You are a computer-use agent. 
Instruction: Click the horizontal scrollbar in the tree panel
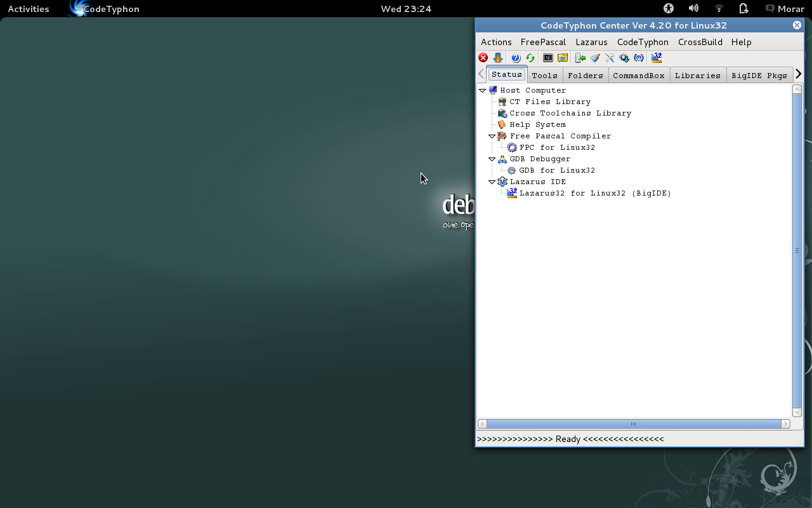pyautogui.click(x=633, y=424)
